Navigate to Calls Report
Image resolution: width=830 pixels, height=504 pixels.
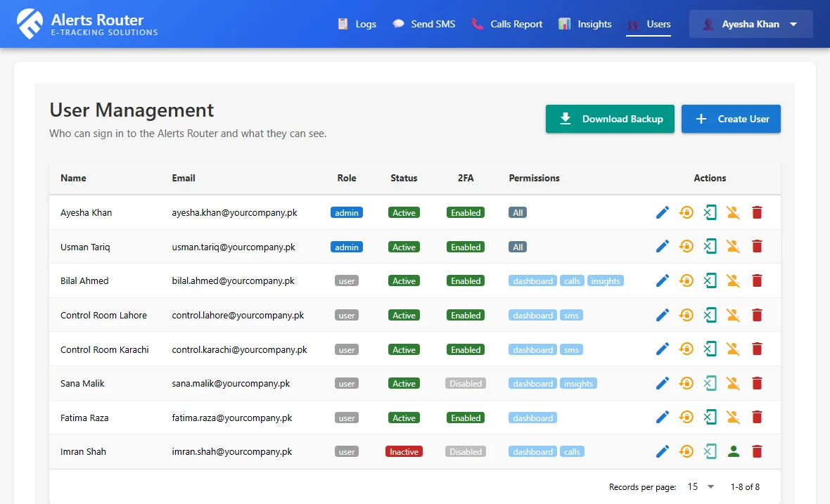click(x=507, y=25)
